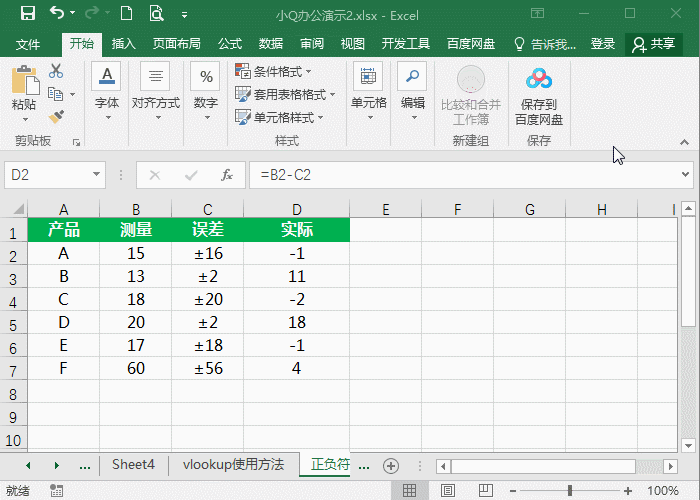
Task: Click the Insert Function fx button
Action: tap(227, 175)
